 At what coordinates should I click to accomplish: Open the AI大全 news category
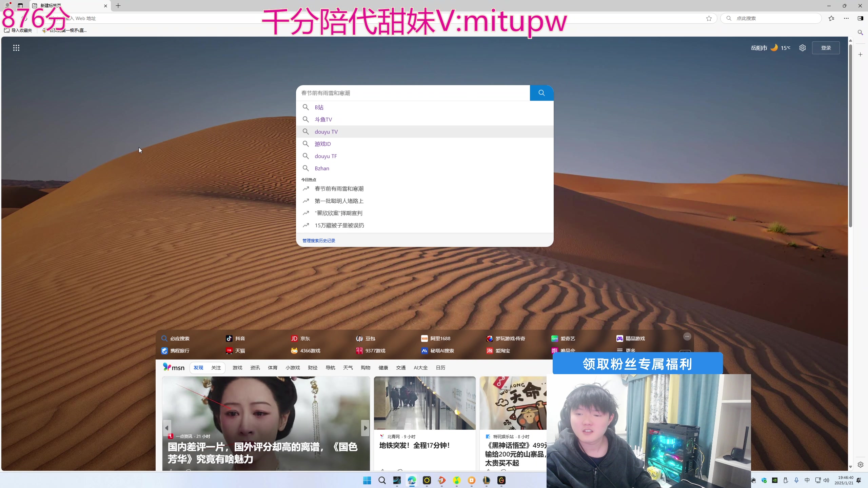point(420,368)
